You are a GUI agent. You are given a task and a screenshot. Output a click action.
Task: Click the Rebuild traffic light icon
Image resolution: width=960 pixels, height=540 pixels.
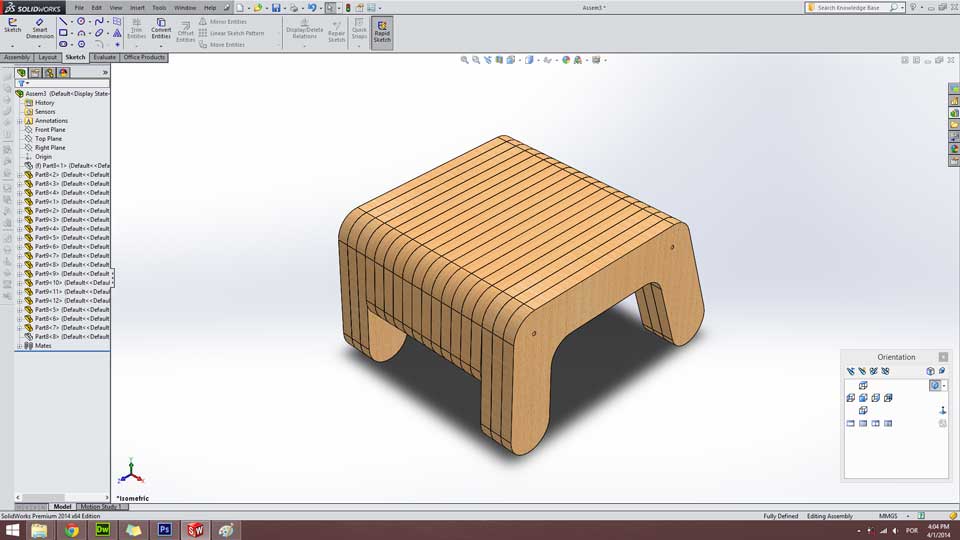pyautogui.click(x=348, y=8)
